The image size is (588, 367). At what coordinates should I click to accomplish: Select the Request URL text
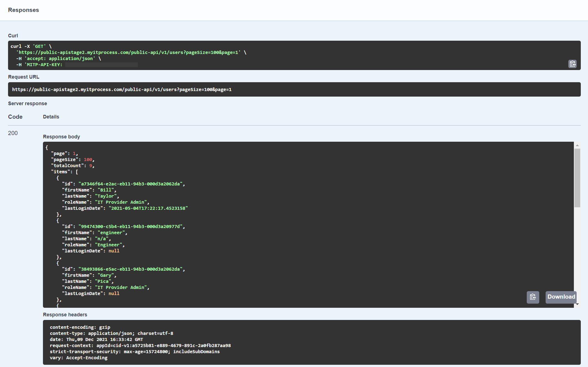[x=122, y=89]
